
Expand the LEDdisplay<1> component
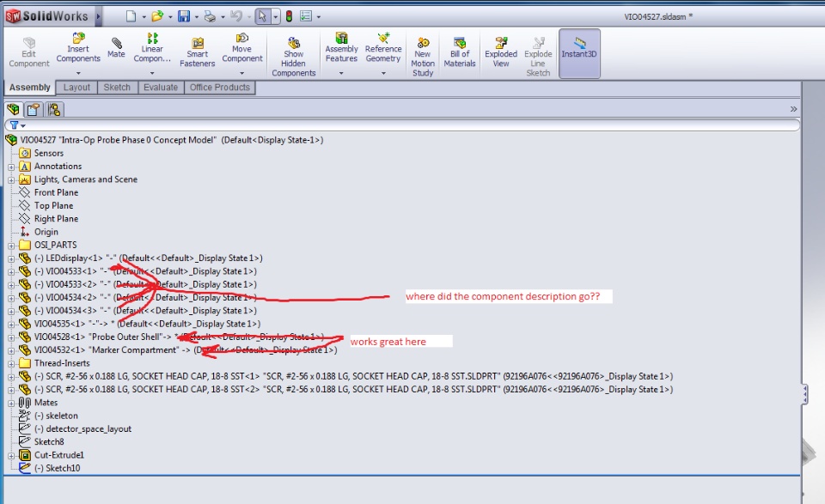click(11, 258)
